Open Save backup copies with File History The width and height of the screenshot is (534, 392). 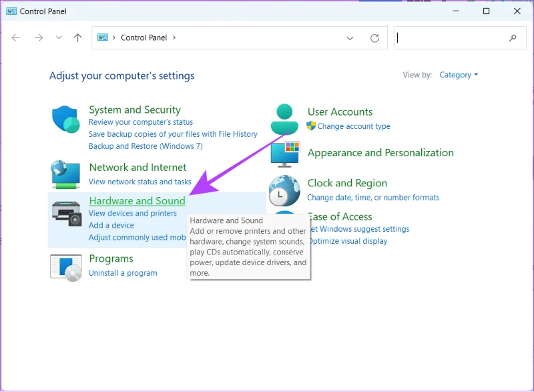tap(173, 134)
